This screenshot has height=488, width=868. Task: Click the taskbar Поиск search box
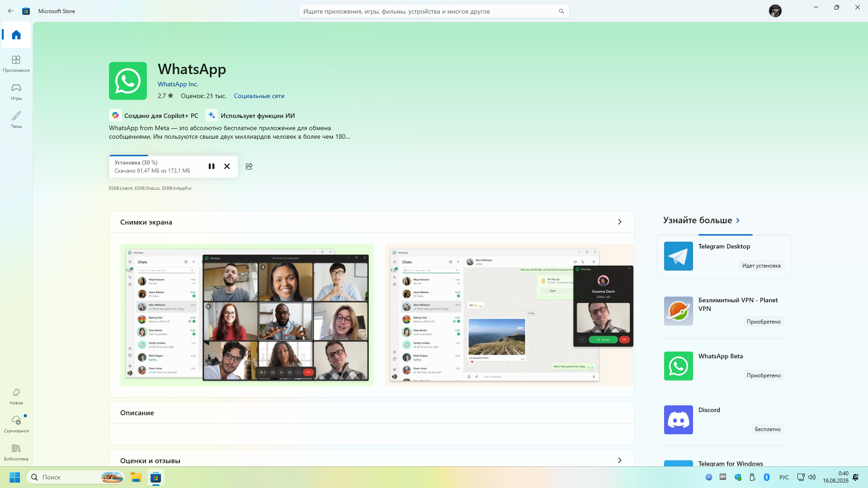pos(75,477)
